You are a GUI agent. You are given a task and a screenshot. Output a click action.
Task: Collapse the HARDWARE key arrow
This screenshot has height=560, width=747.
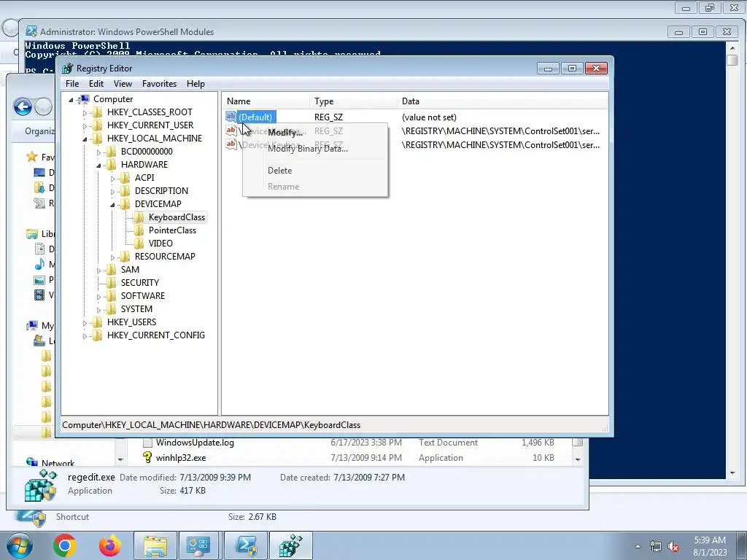(x=98, y=166)
